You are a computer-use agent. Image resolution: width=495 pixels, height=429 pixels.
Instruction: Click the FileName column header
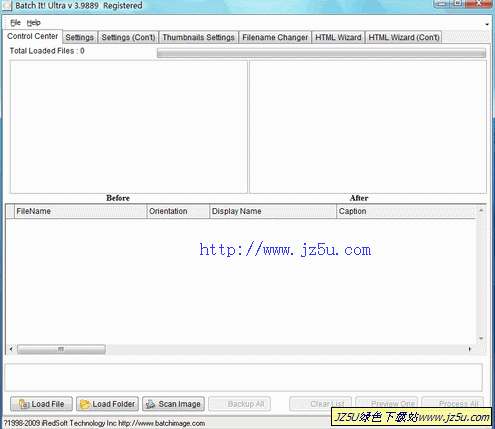(x=80, y=211)
